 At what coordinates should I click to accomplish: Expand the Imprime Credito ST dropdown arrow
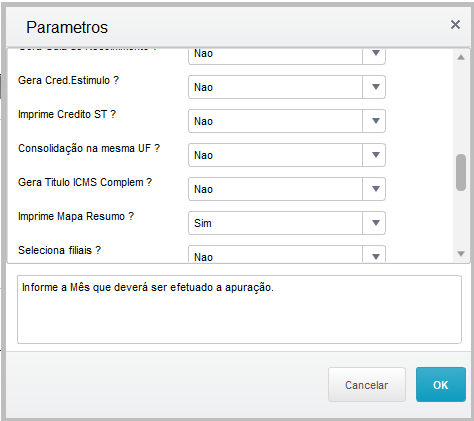tap(375, 121)
